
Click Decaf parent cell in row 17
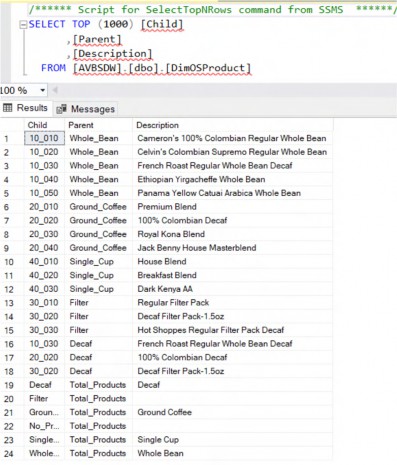[x=98, y=357]
